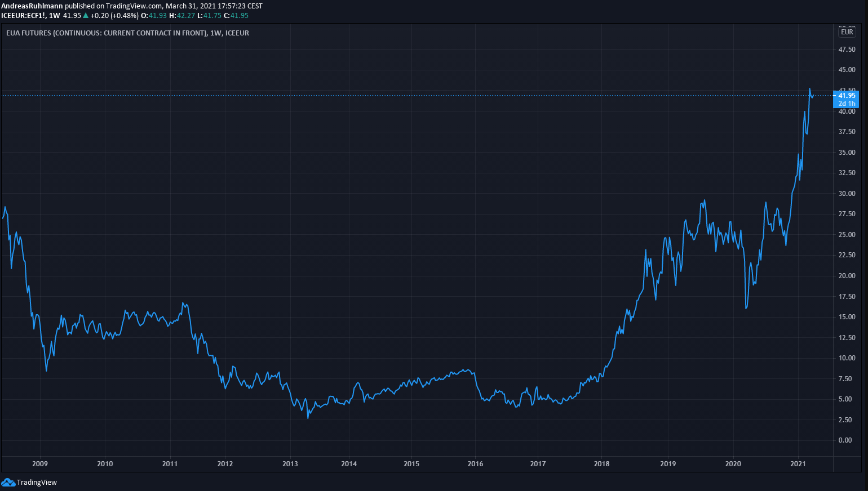Select the EUA FUTURES chart title legend

[127, 33]
